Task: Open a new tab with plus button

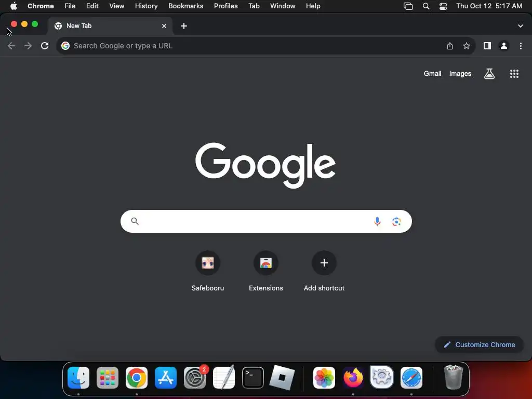Action: click(183, 26)
